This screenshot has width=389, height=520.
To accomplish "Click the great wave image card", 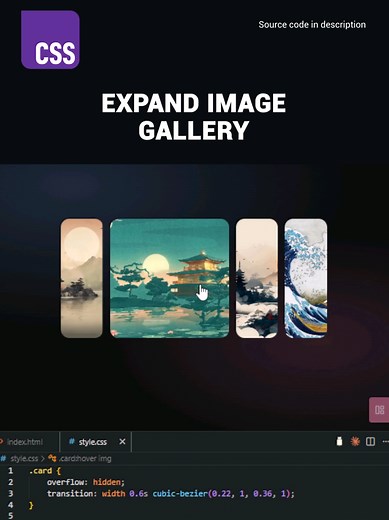I will pyautogui.click(x=306, y=278).
